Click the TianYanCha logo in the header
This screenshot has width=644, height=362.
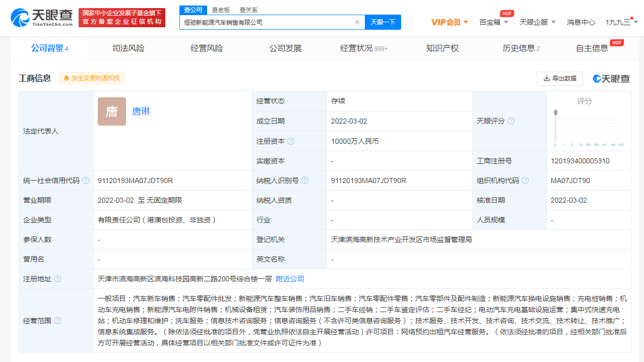click(x=41, y=18)
